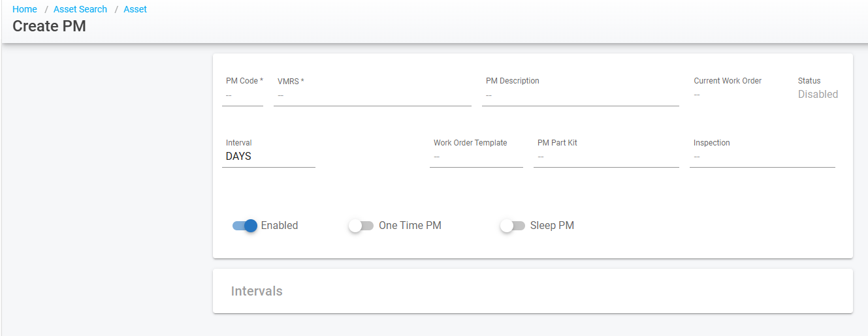Click the One Time PM label text
This screenshot has width=868, height=336.
click(410, 226)
